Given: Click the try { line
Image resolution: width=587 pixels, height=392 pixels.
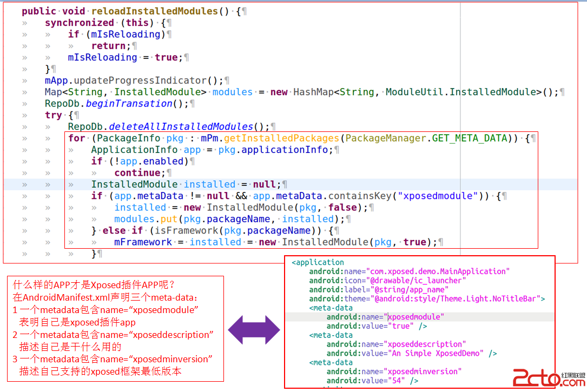Looking at the screenshot, I should [59, 115].
